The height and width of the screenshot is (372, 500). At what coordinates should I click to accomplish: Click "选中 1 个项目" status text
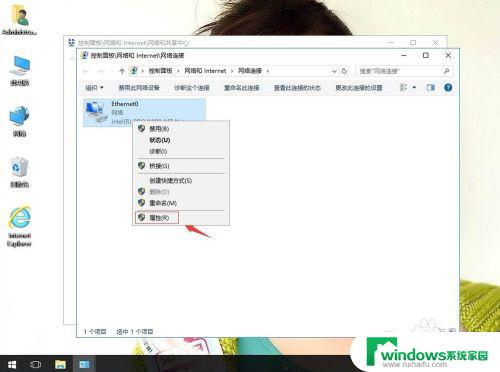(135, 331)
